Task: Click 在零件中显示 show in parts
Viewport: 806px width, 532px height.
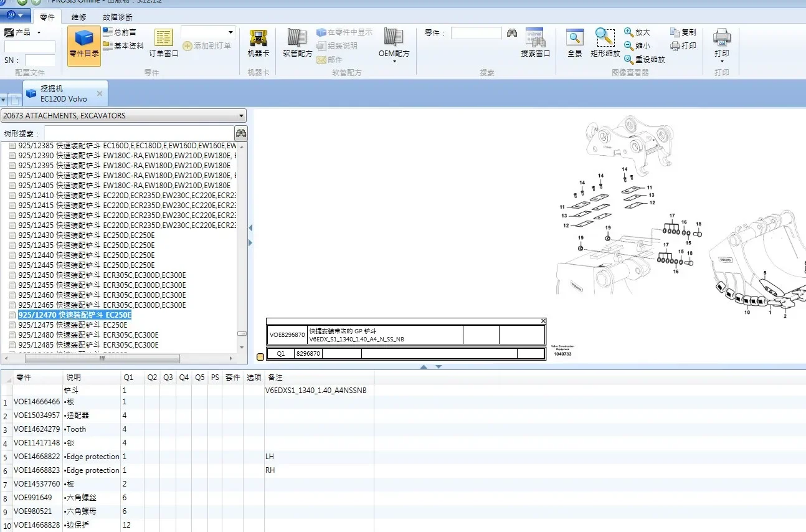Action: coord(344,32)
